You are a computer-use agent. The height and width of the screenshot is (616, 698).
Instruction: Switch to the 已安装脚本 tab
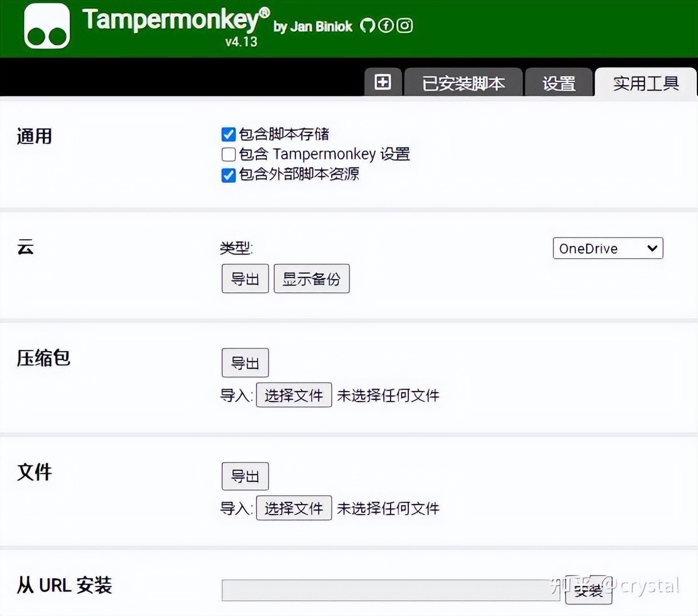[463, 83]
